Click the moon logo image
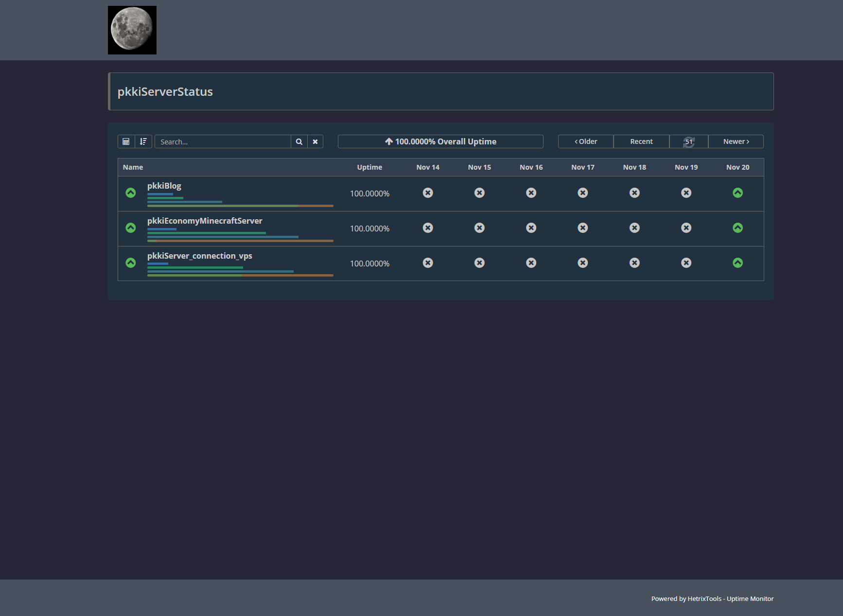 pyautogui.click(x=132, y=30)
